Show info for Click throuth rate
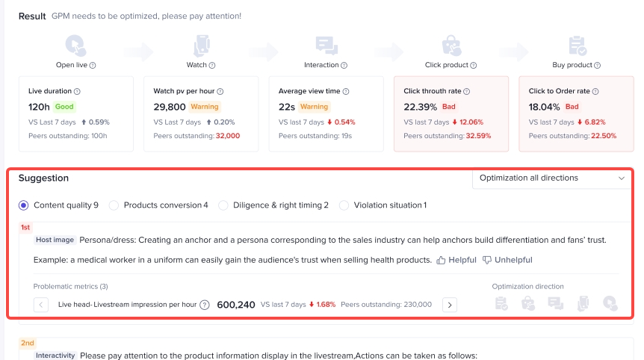 click(467, 91)
